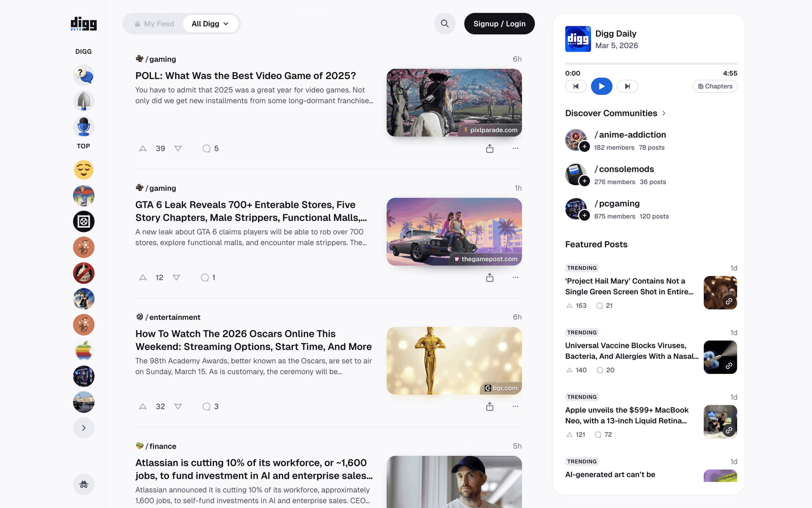Click the search magnifier icon
Image resolution: width=812 pixels, height=508 pixels.
444,24
